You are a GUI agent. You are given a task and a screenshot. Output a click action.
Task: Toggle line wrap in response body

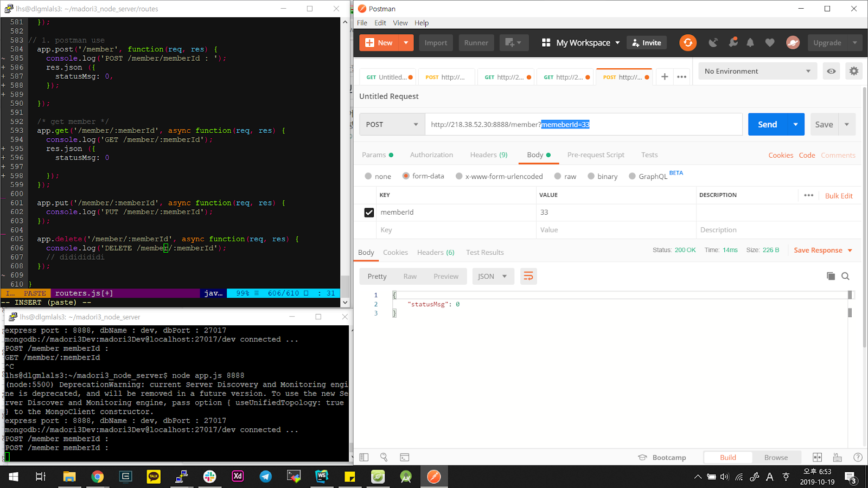pos(528,277)
